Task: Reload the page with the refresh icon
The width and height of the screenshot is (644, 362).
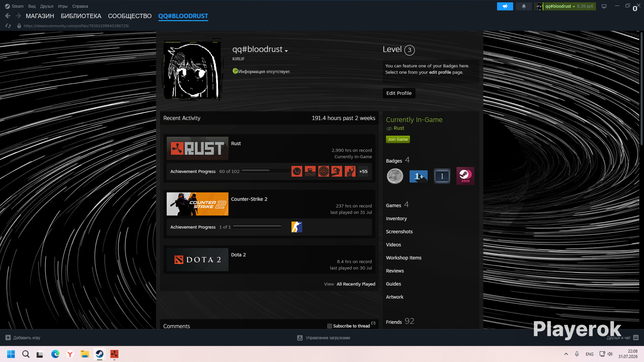Action: (x=8, y=26)
